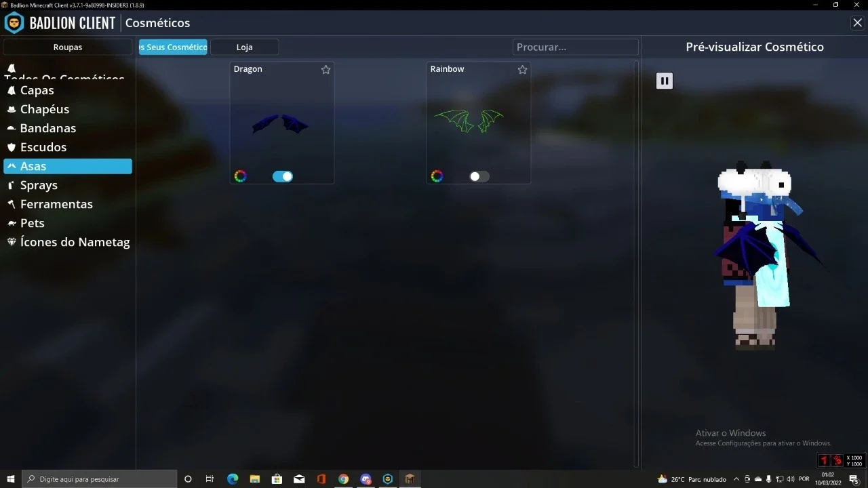Open network settings tray icon
This screenshot has height=488, width=868.
click(x=780, y=479)
